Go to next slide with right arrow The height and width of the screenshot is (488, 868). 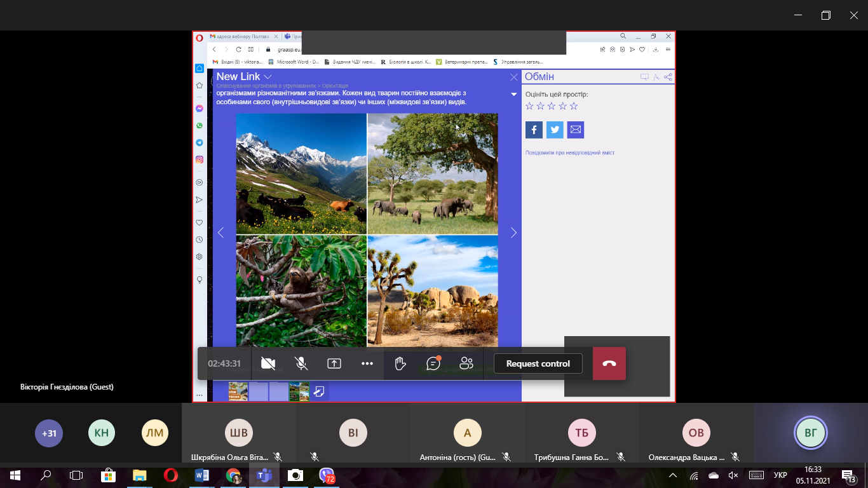513,233
